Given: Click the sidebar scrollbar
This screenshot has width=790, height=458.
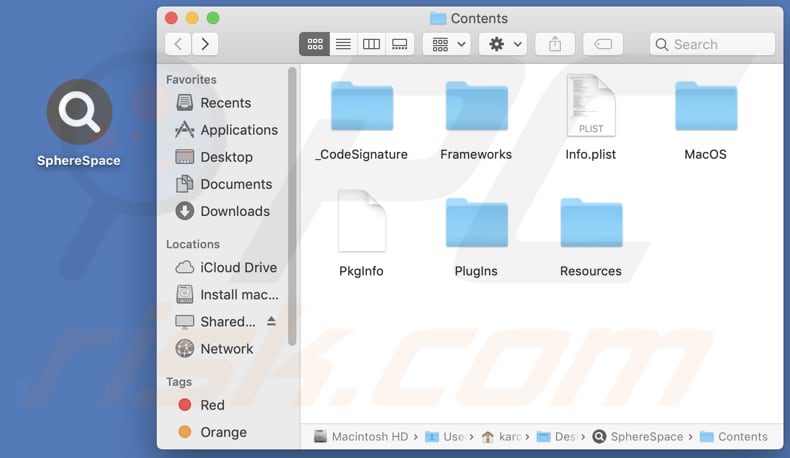Looking at the screenshot, I should point(292,207).
